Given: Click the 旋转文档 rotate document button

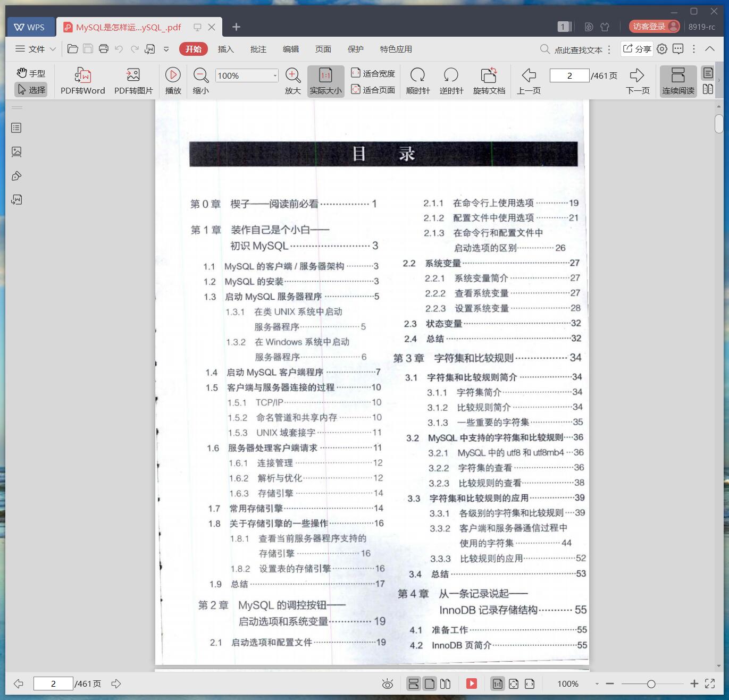Looking at the screenshot, I should 489,81.
